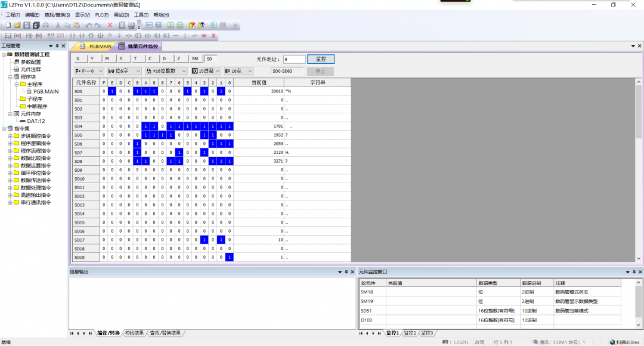644x346 pixels.
Task: Click the 监控 monitor button
Action: 321,59
